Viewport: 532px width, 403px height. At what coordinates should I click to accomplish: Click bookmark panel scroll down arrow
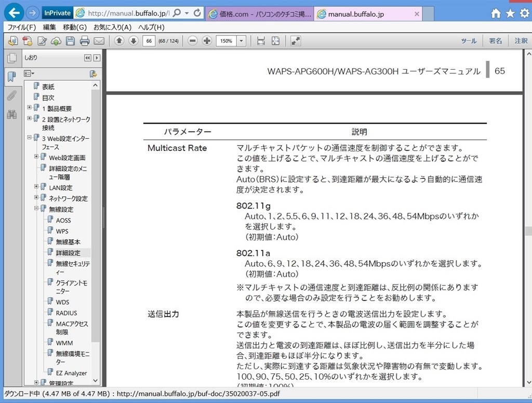pyautogui.click(x=96, y=380)
